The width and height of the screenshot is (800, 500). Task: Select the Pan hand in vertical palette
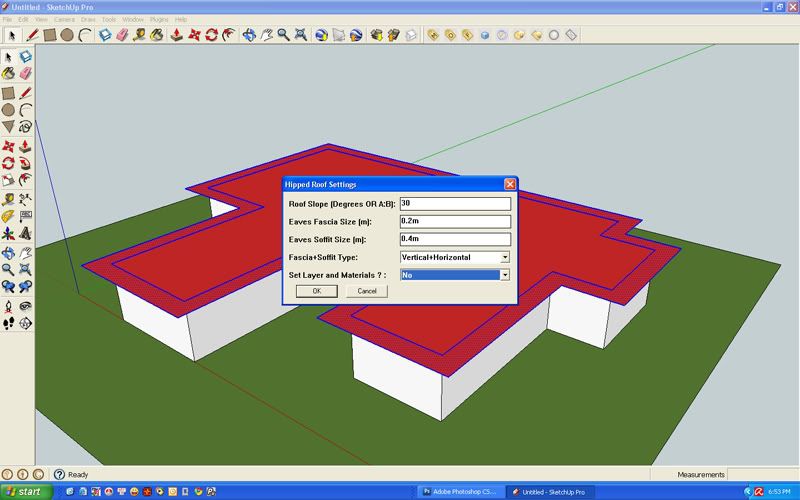[x=25, y=253]
